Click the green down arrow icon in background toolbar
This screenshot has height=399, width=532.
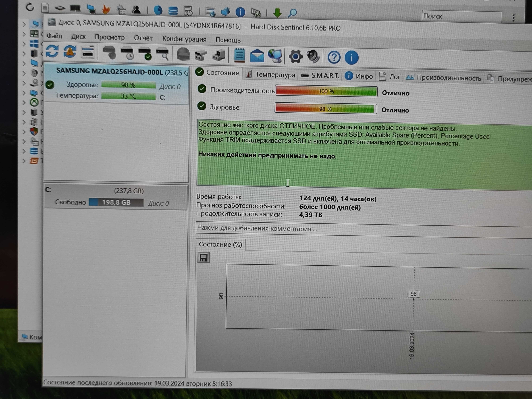[277, 13]
